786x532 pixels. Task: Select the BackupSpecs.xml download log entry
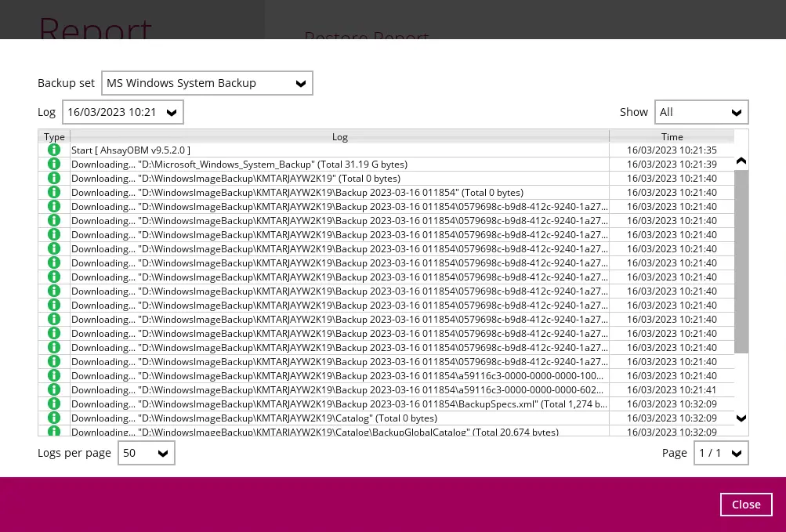339,404
